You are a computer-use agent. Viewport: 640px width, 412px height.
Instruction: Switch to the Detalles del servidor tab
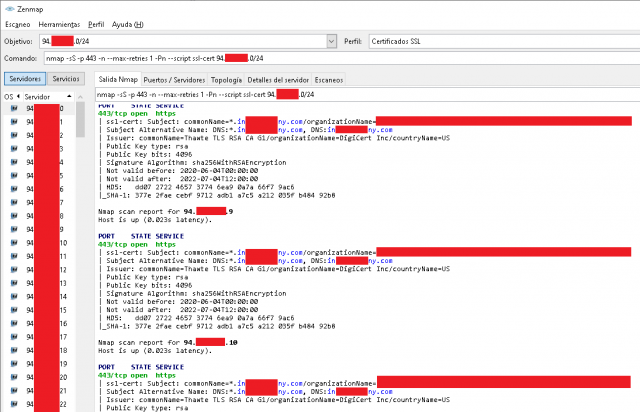tap(278, 80)
